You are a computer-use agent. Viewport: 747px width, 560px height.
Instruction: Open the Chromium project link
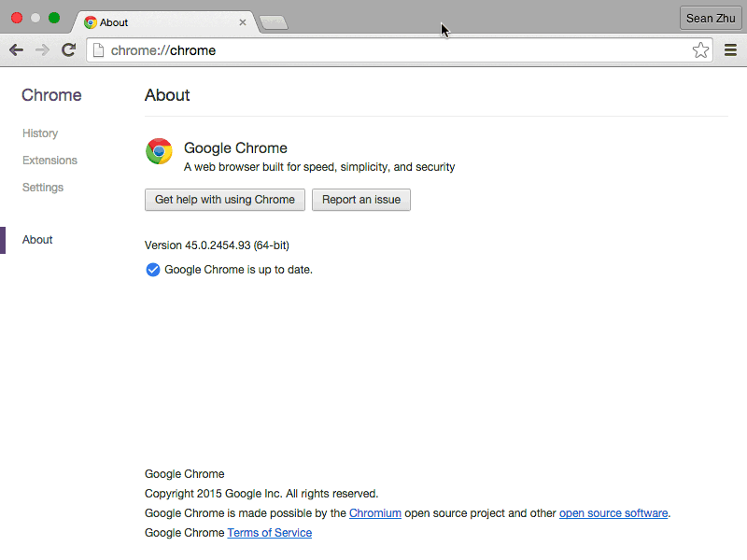tap(375, 512)
